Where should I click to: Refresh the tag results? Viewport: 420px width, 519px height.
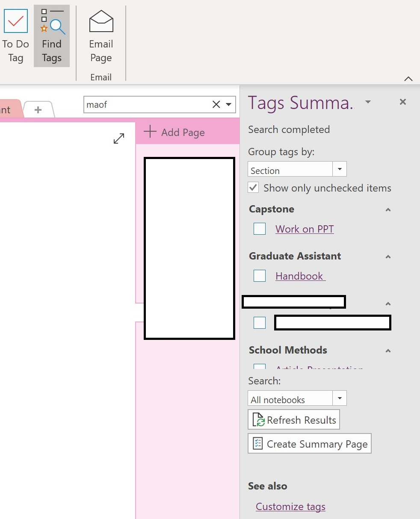(293, 419)
